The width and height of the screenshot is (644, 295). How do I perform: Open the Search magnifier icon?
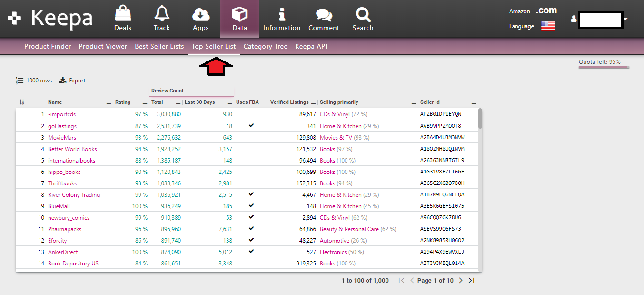[x=363, y=14]
